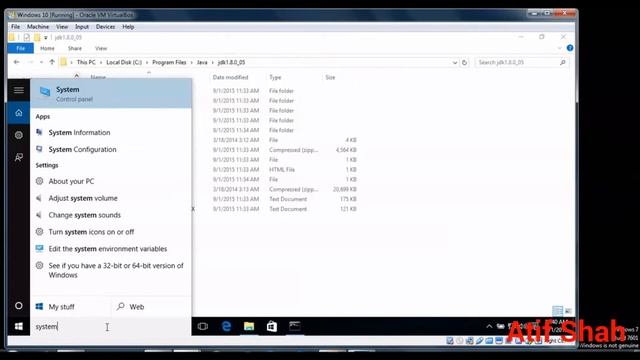The width and height of the screenshot is (640, 360).
Task: Open the System control panel result
Action: 111,93
